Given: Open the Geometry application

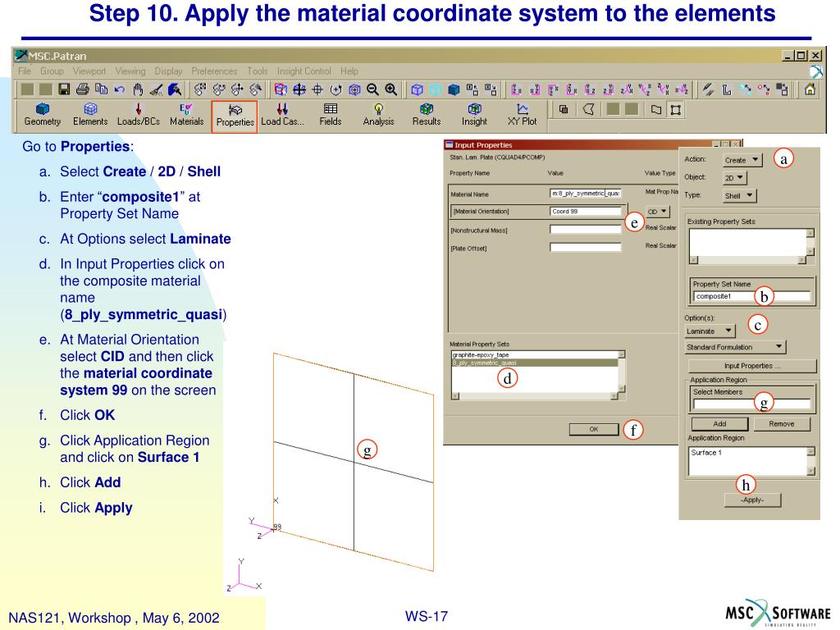Looking at the screenshot, I should pyautogui.click(x=43, y=115).
